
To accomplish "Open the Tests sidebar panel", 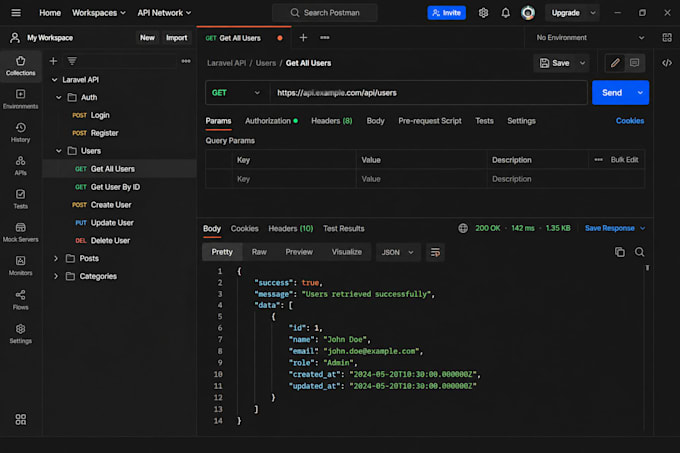I will tap(20, 199).
